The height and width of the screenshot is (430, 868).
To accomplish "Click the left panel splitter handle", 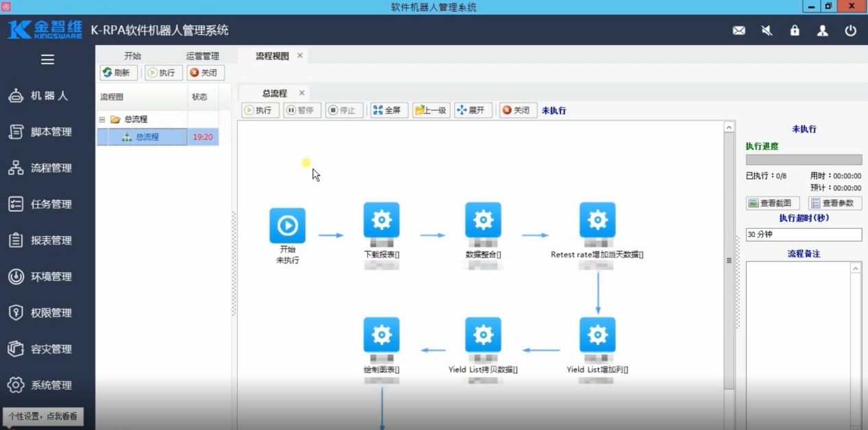I will tap(234, 264).
